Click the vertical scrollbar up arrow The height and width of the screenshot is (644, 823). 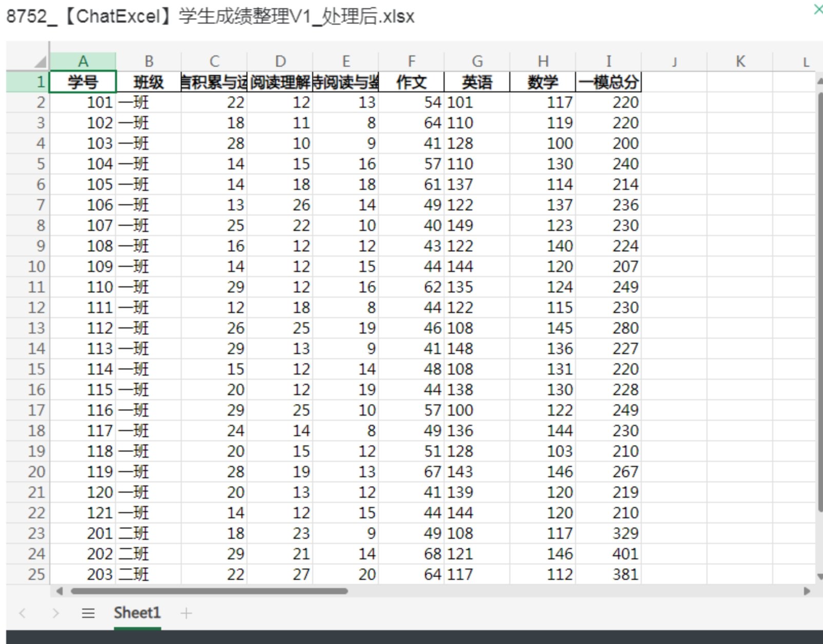pos(818,81)
